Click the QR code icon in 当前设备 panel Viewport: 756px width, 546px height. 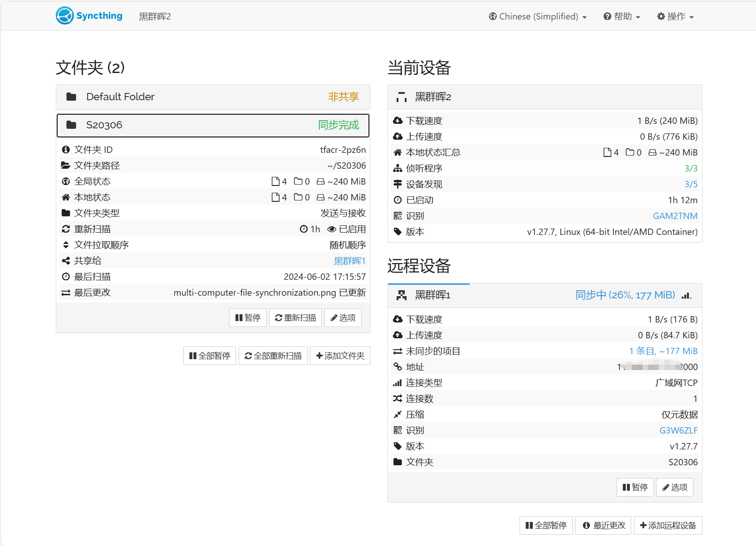click(x=398, y=216)
